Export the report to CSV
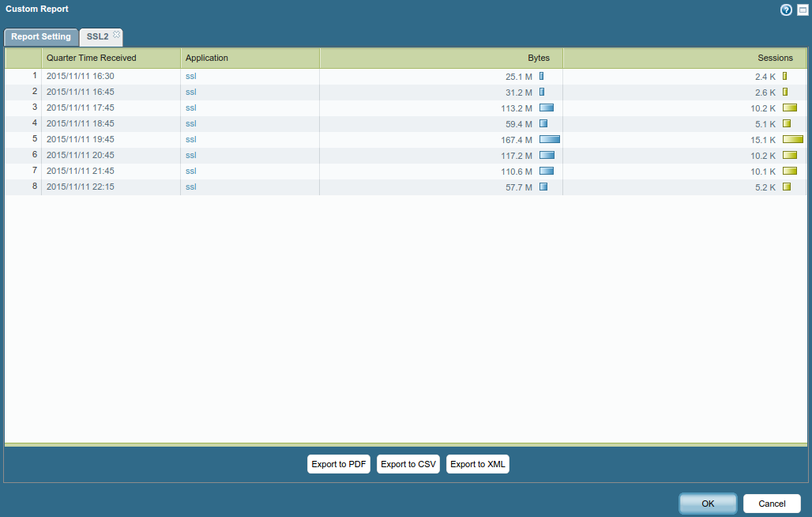The width and height of the screenshot is (812, 517). [408, 464]
